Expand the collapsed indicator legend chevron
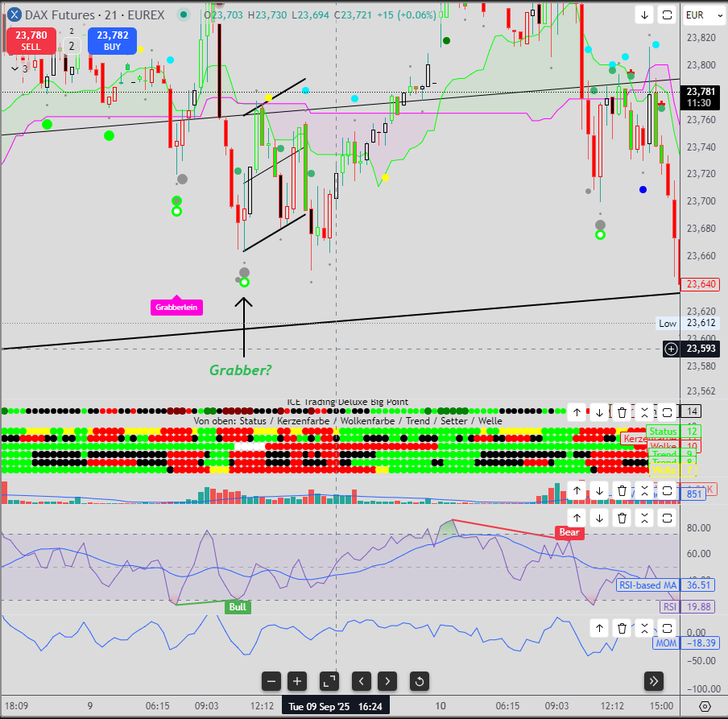Viewport: 728px width, 719px height. coord(14,68)
